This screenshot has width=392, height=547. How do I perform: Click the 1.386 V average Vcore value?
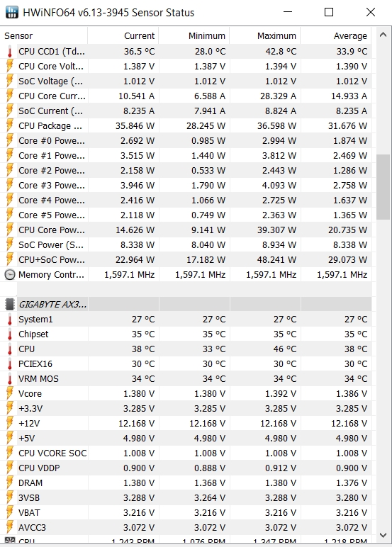(x=352, y=394)
